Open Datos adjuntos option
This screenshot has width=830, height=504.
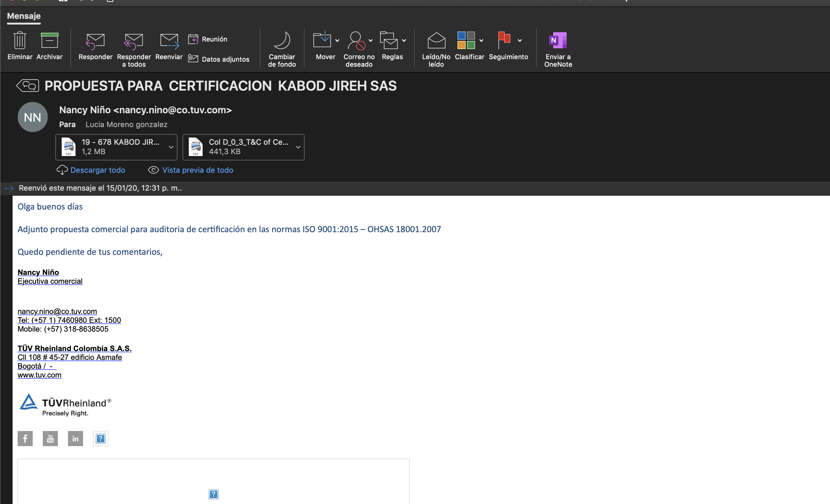pos(219,59)
